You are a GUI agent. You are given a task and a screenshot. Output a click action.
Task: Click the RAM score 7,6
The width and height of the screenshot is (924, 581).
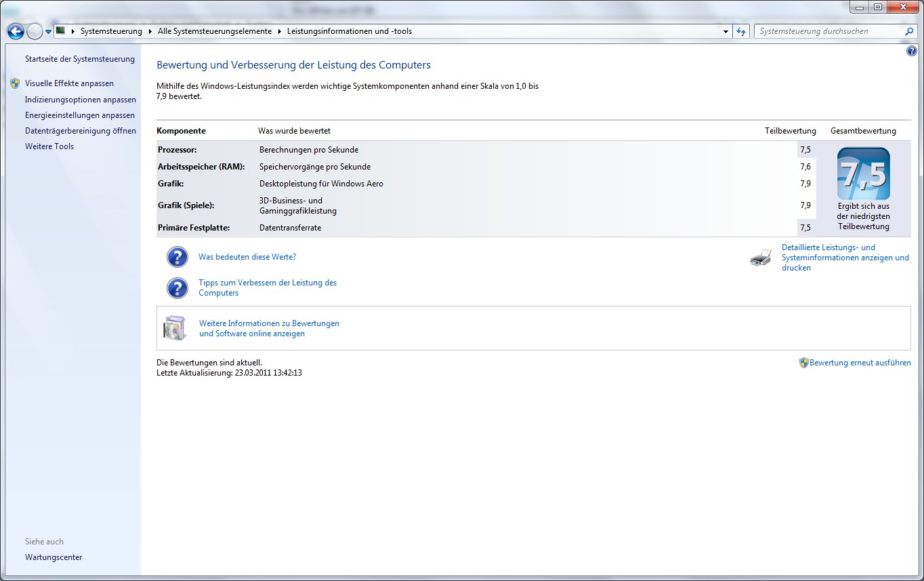[805, 167]
